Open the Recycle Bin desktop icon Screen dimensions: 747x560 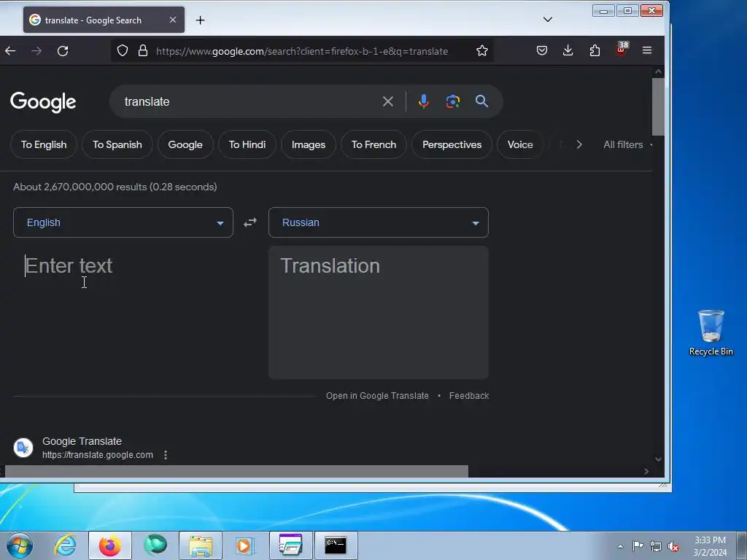(x=711, y=332)
